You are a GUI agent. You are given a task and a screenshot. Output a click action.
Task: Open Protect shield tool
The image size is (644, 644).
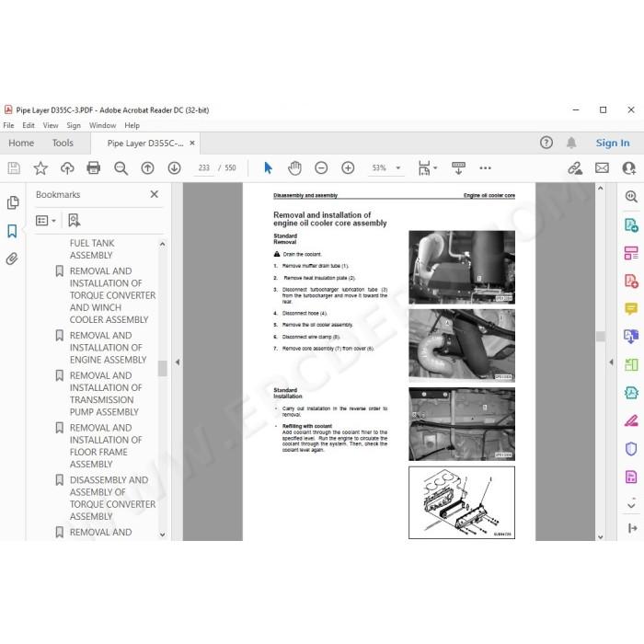click(x=631, y=449)
